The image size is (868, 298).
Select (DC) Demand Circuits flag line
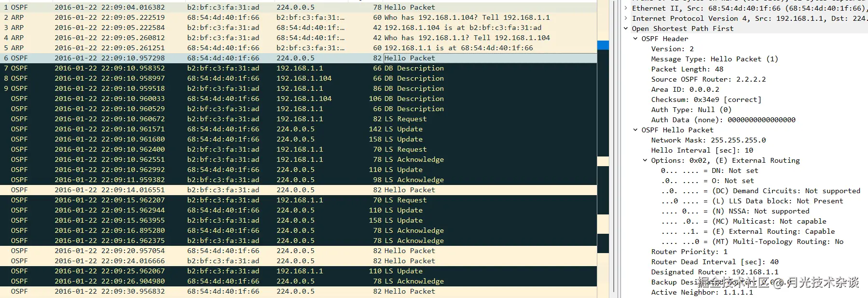click(x=760, y=191)
